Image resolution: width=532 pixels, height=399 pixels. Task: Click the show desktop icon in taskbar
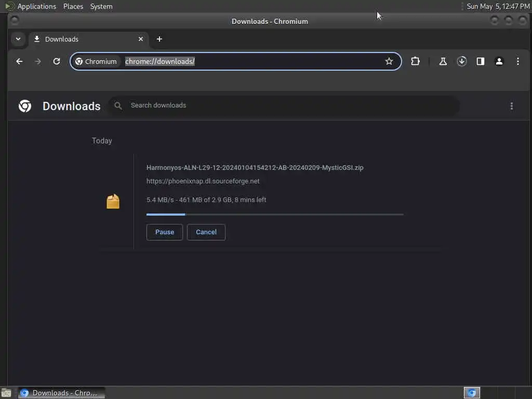6,393
